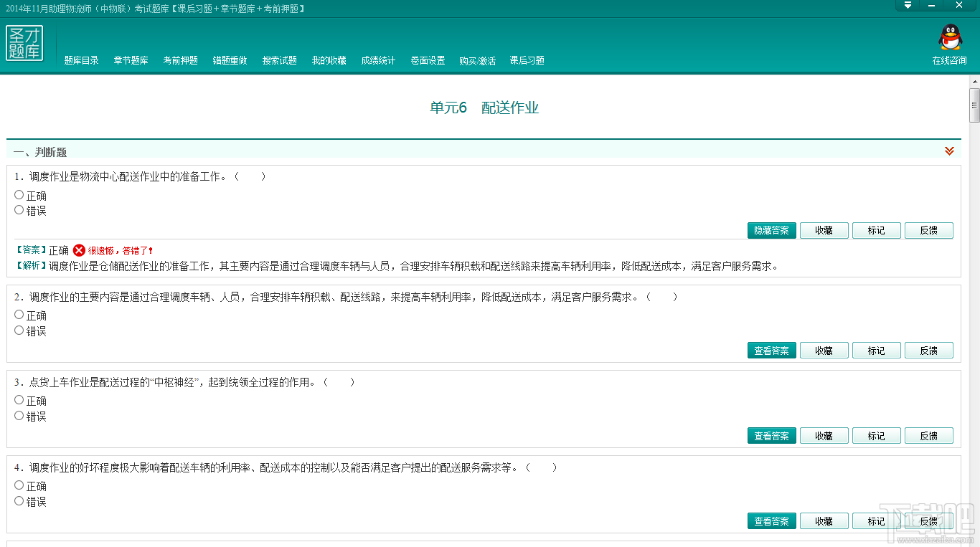Minimize the application window
Screen dimensions: 980x547
[x=932, y=5]
